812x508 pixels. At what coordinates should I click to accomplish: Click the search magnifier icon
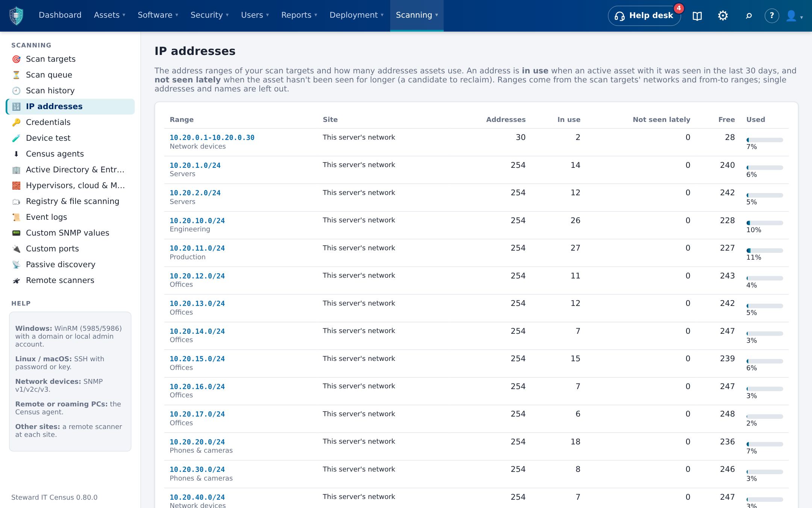coord(749,16)
